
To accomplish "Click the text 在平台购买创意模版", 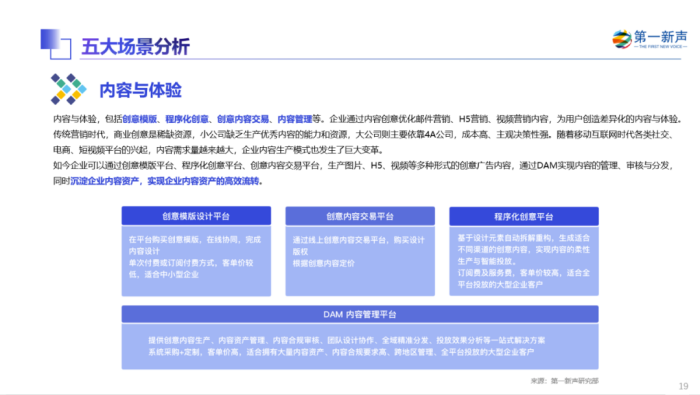I will coord(164,240).
